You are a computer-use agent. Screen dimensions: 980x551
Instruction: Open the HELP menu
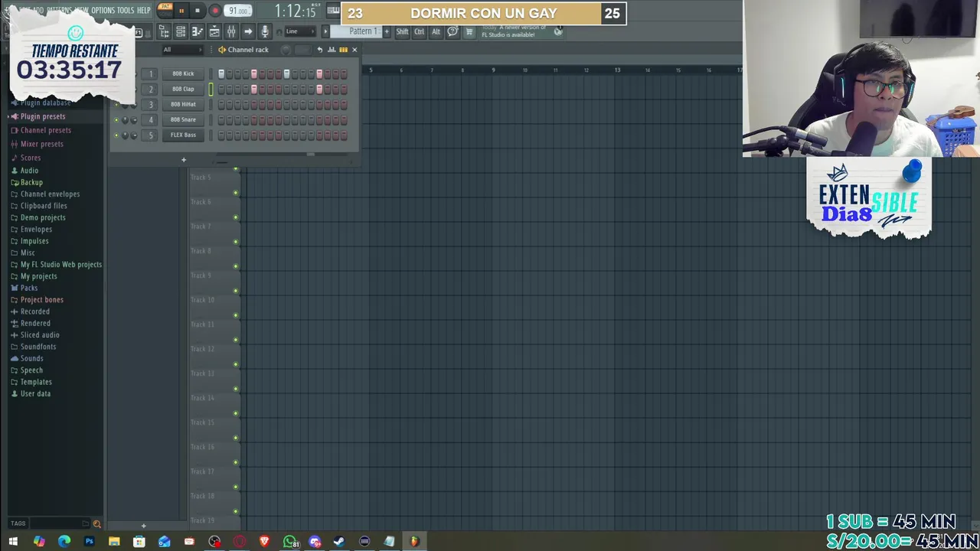pyautogui.click(x=143, y=11)
